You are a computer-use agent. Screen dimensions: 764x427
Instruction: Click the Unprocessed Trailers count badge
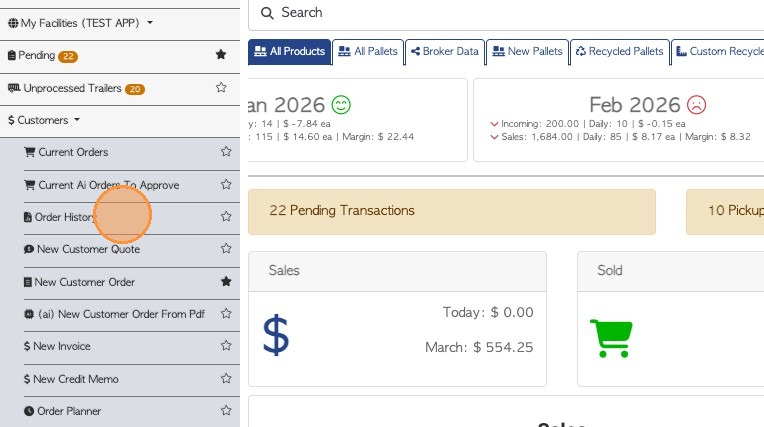point(135,89)
